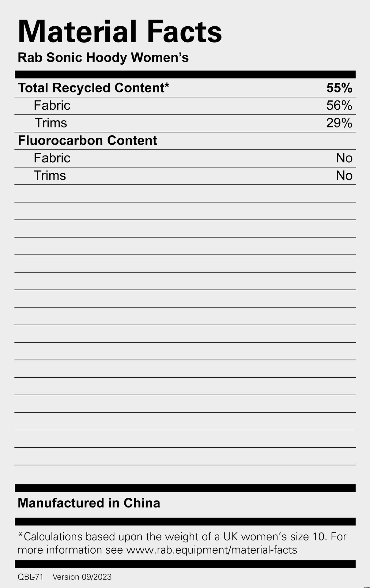Click the Manufactured in China text

tap(89, 503)
